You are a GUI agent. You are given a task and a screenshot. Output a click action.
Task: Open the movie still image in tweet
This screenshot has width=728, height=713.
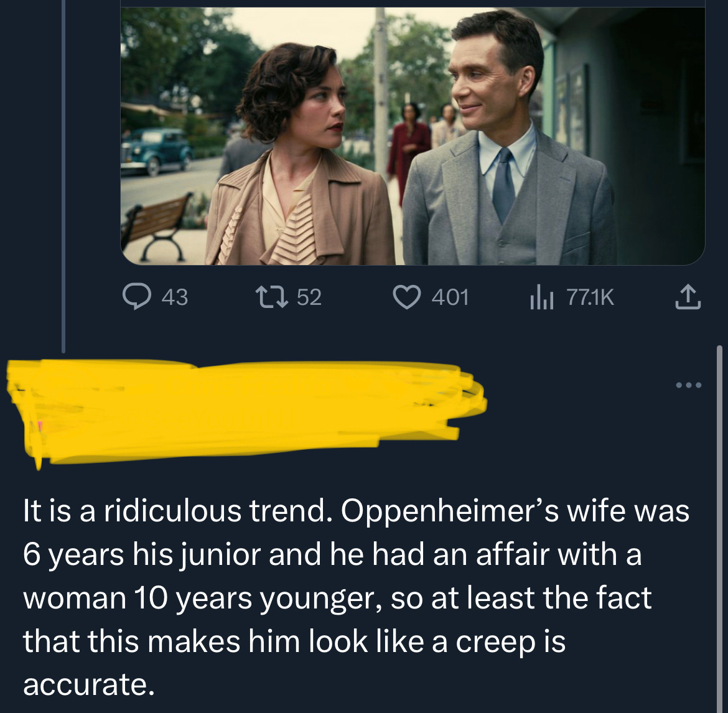(412, 136)
